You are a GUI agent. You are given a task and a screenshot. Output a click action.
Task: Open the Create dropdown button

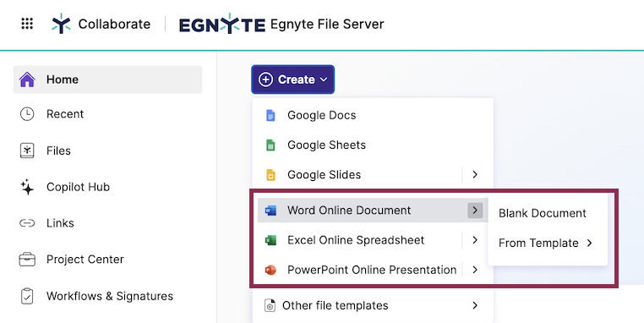click(x=292, y=79)
